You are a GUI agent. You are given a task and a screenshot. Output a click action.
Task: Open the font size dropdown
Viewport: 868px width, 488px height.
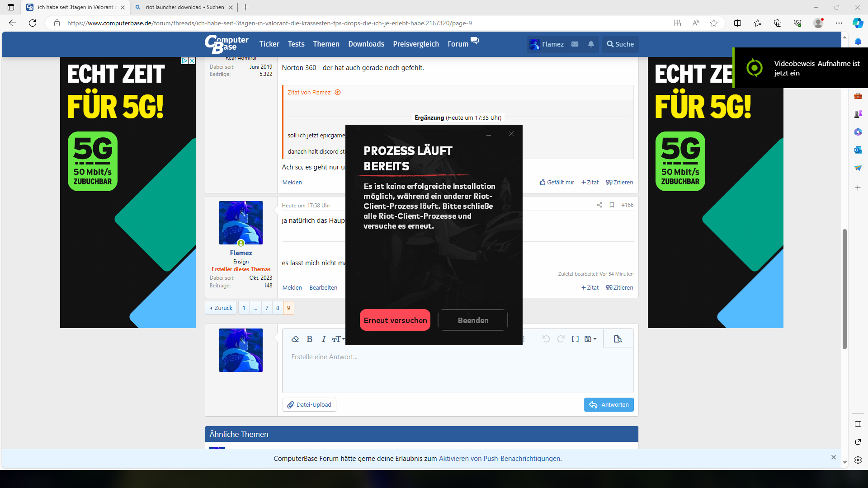(x=338, y=339)
